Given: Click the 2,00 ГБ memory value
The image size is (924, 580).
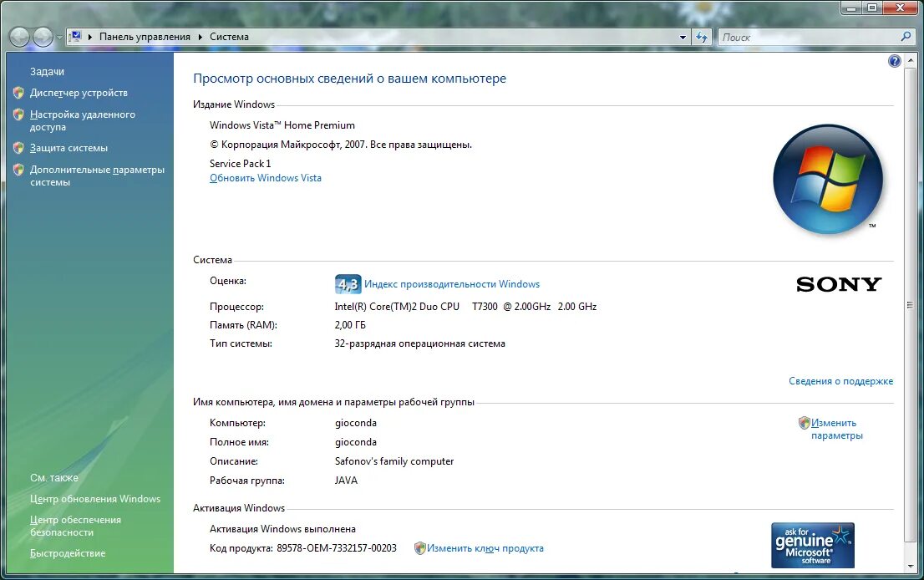Looking at the screenshot, I should click(350, 325).
